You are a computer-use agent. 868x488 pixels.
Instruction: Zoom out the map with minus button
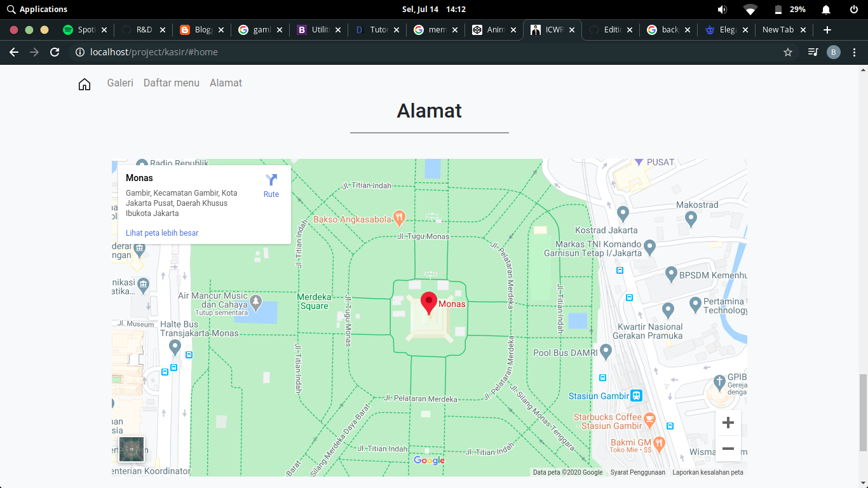(x=728, y=449)
